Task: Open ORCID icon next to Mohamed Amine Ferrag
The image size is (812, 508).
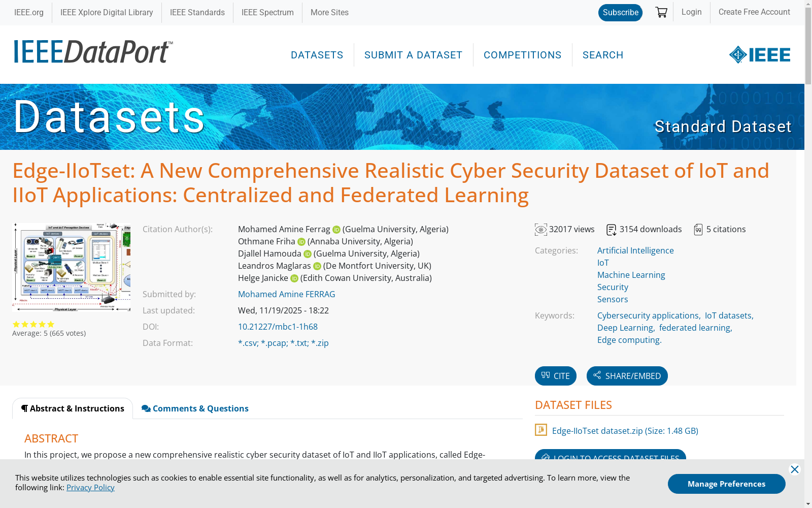Action: click(x=336, y=230)
